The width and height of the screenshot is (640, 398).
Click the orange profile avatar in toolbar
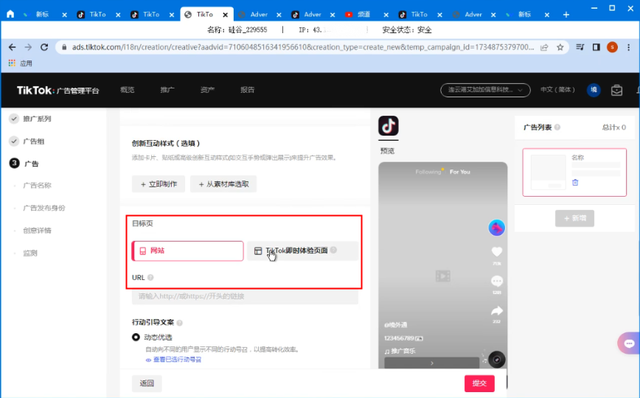[612, 47]
